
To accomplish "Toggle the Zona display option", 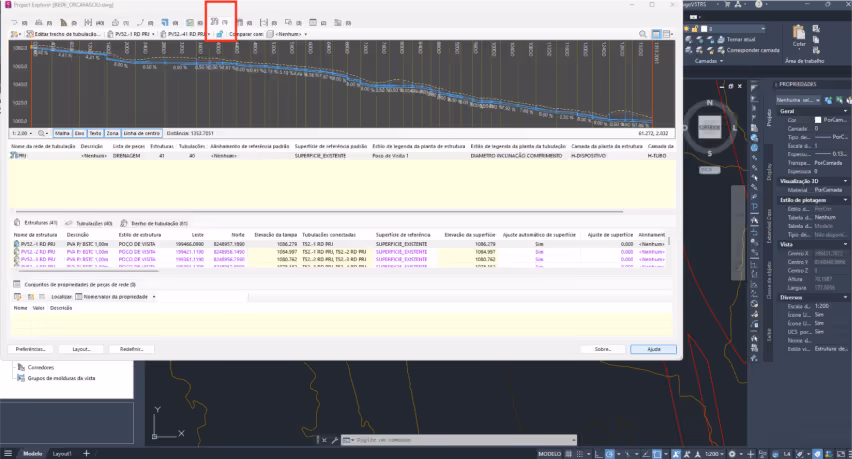I will (x=112, y=133).
